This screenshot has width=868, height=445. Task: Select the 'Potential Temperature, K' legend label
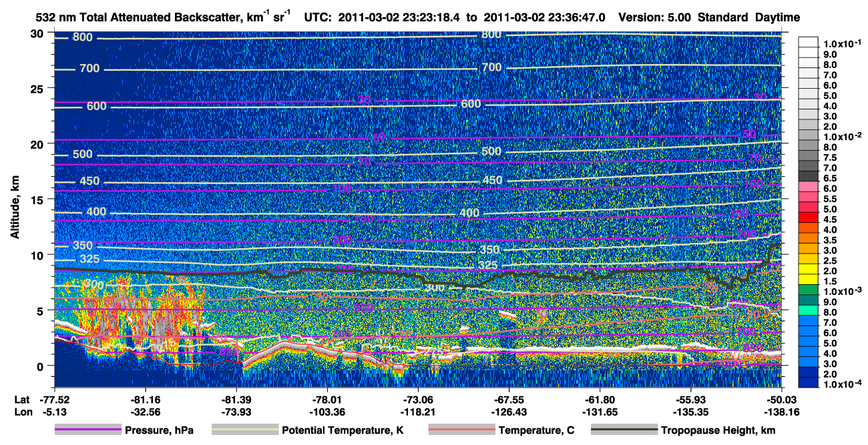pos(342,430)
